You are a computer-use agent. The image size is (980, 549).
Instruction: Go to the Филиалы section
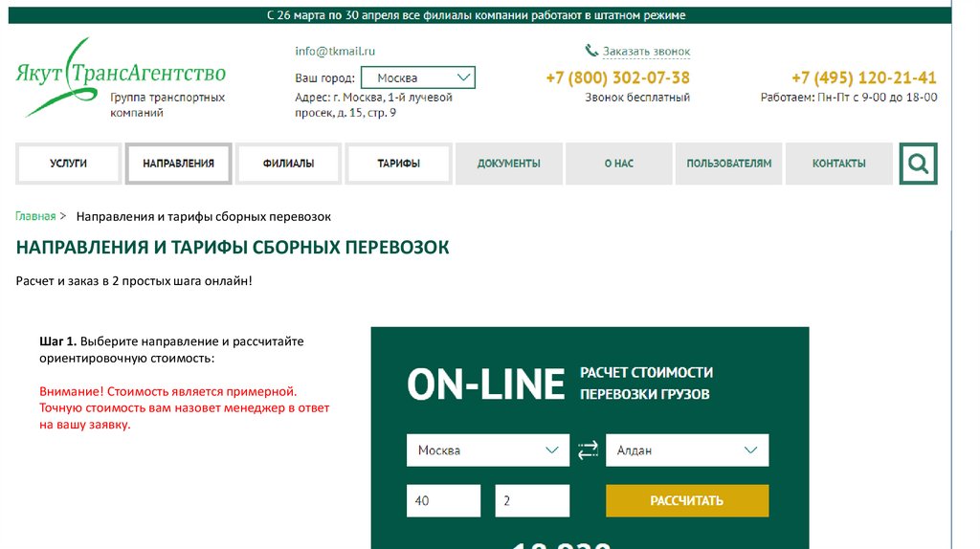pyautogui.click(x=288, y=164)
